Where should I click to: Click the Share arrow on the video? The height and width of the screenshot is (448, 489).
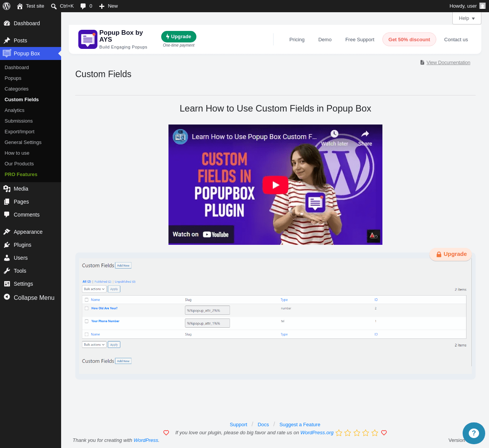pyautogui.click(x=365, y=134)
